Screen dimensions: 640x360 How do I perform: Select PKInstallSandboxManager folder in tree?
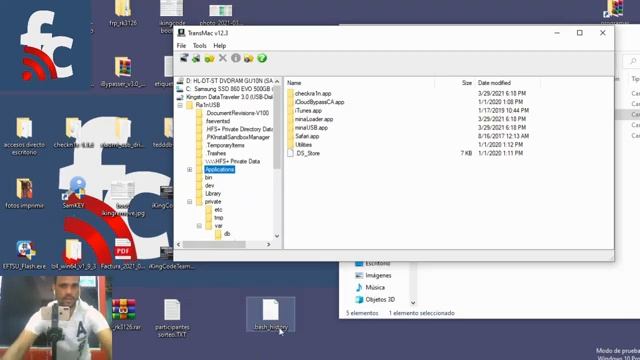pos(238,137)
